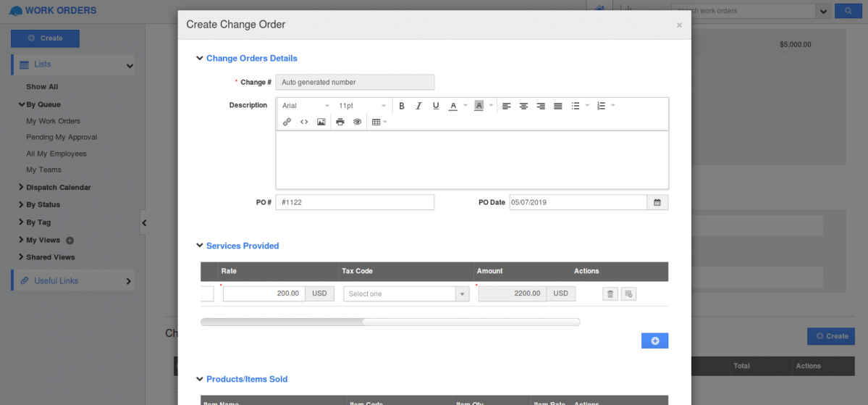Click the services table horizontal scrollbar
The width and height of the screenshot is (868, 405).
click(282, 322)
